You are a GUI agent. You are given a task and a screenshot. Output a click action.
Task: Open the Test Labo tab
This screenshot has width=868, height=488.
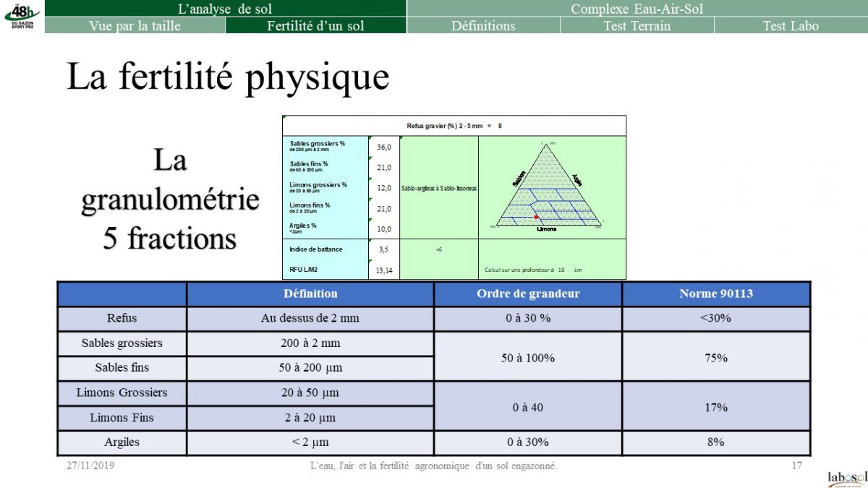791,25
